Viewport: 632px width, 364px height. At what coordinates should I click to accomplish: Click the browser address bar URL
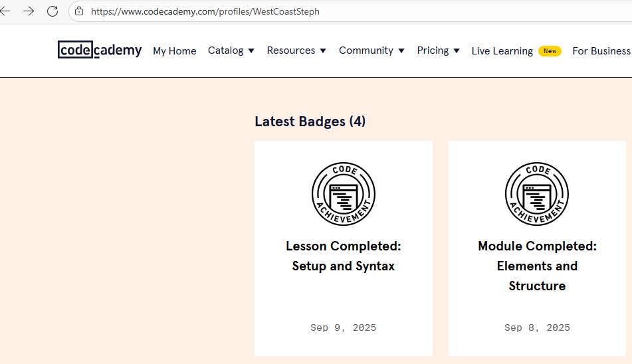click(x=205, y=11)
